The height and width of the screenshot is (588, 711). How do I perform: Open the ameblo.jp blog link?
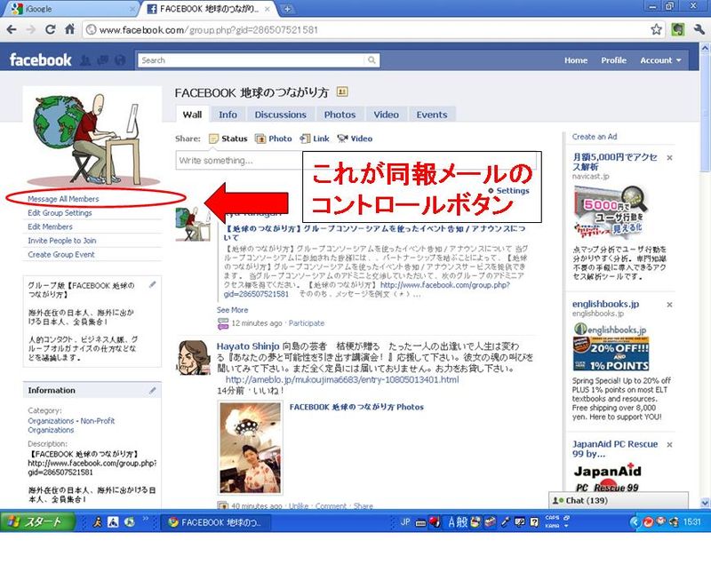[342, 379]
